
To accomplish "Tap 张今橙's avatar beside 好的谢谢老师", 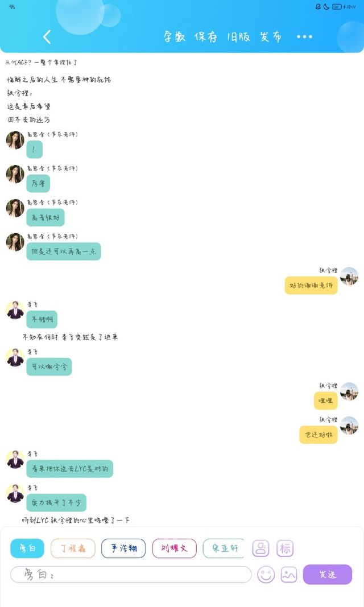I will 349,276.
